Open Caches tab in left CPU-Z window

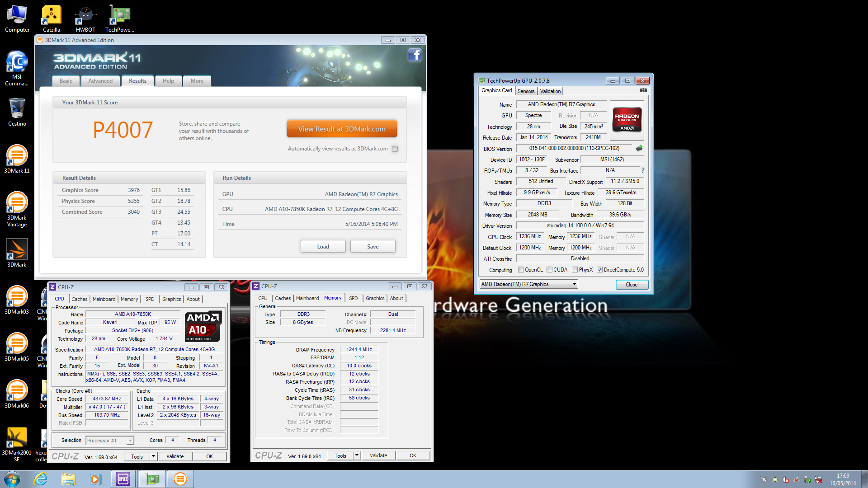pyautogui.click(x=80, y=299)
